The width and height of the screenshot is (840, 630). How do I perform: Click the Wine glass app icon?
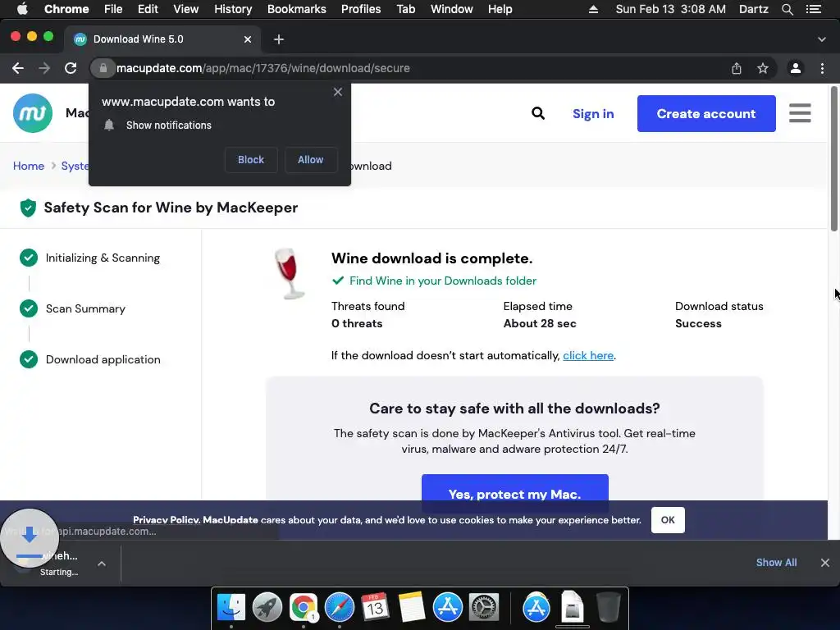[290, 274]
